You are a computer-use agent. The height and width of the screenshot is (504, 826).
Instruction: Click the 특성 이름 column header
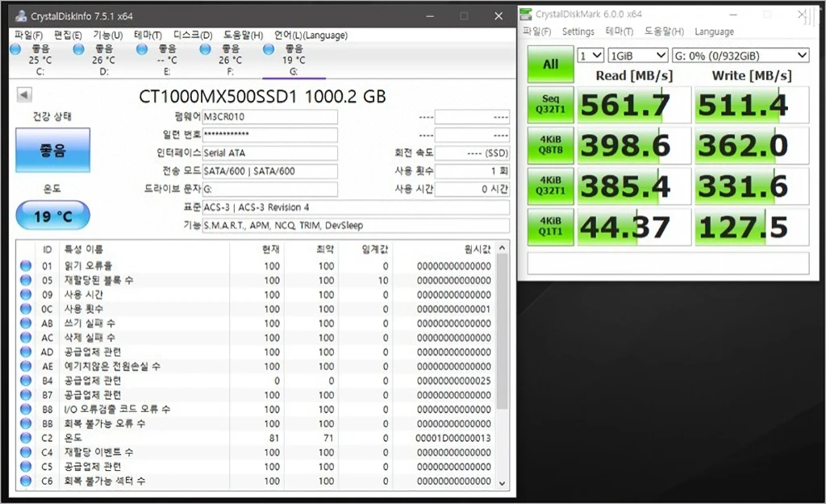[84, 249]
